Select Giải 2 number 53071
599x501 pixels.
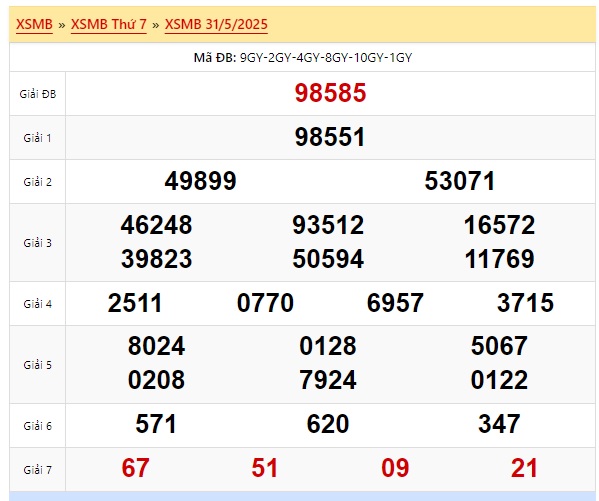click(x=460, y=181)
